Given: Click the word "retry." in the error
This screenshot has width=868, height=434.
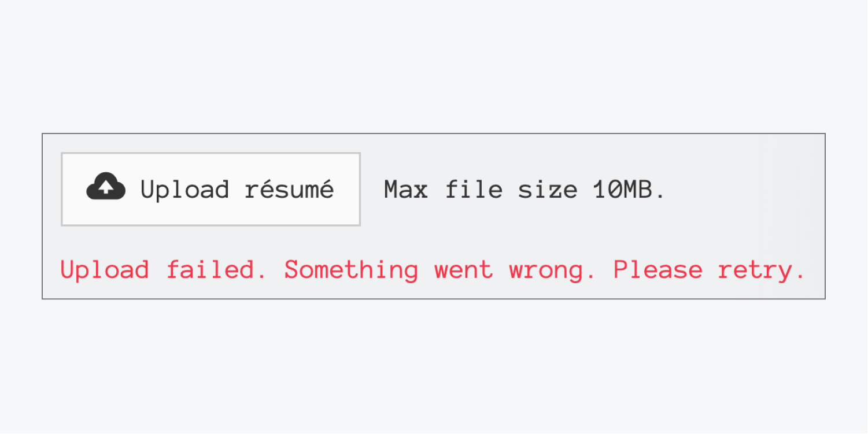Looking at the screenshot, I should tap(762, 270).
